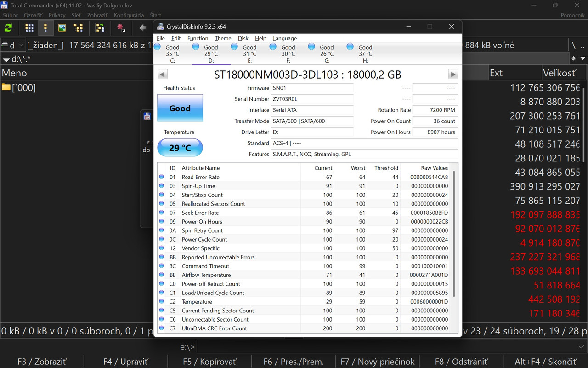The height and width of the screenshot is (368, 588).
Task: Click F5 / Kopírovať button
Action: (209, 362)
